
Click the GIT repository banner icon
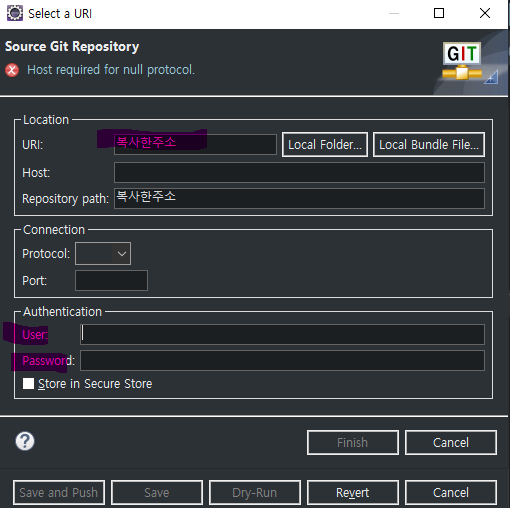pyautogui.click(x=462, y=61)
